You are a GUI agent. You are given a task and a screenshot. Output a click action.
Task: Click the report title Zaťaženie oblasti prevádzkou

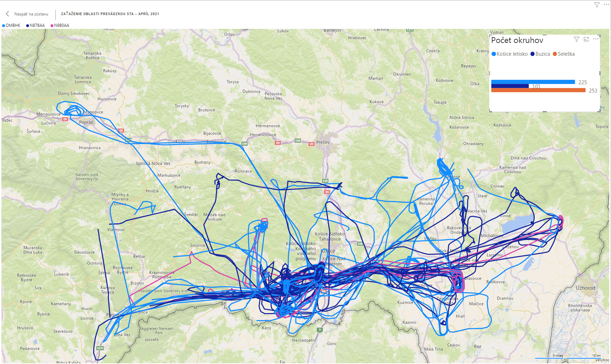click(110, 14)
